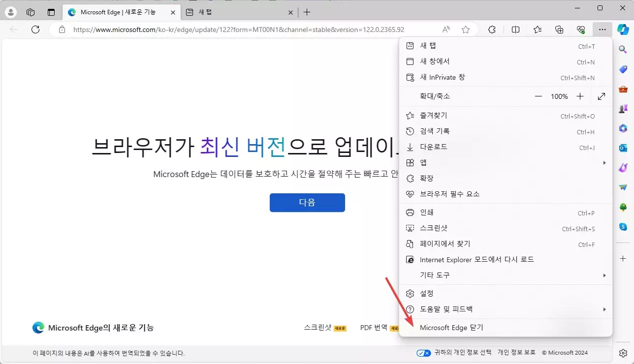Open the favorites list toolbar icon
Viewport: 634px width, 364px height.
tap(538, 30)
